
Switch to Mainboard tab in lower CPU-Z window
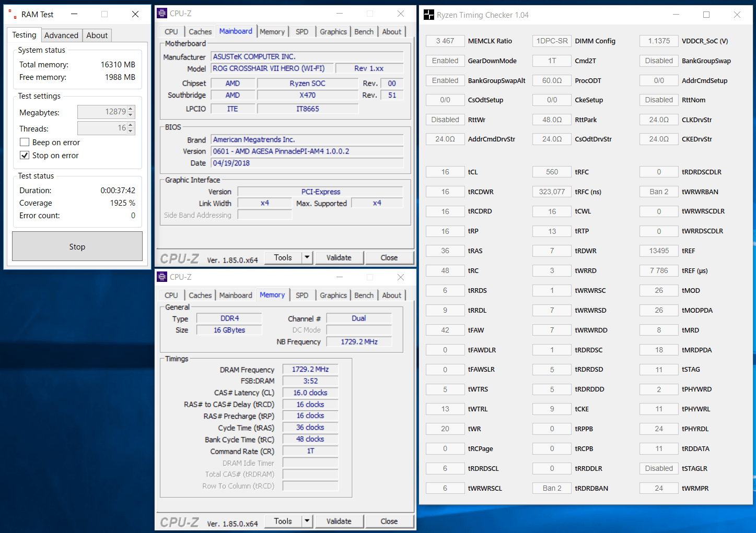pos(236,295)
